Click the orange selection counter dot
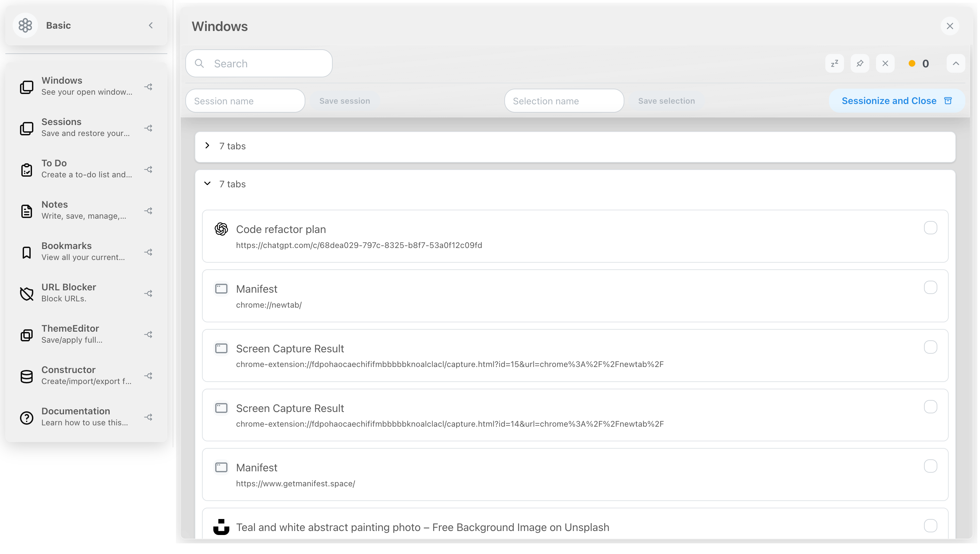This screenshot has height=554, width=980. point(912,64)
